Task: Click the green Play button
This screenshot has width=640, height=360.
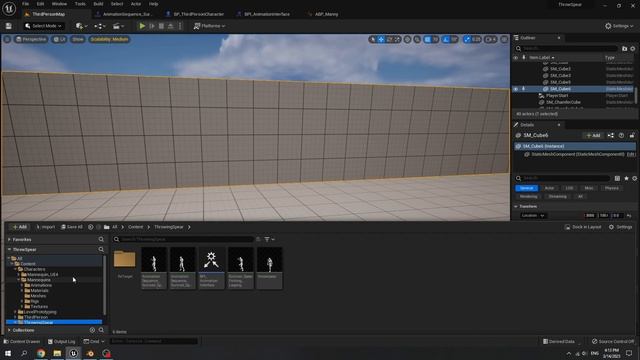Action: point(142,26)
